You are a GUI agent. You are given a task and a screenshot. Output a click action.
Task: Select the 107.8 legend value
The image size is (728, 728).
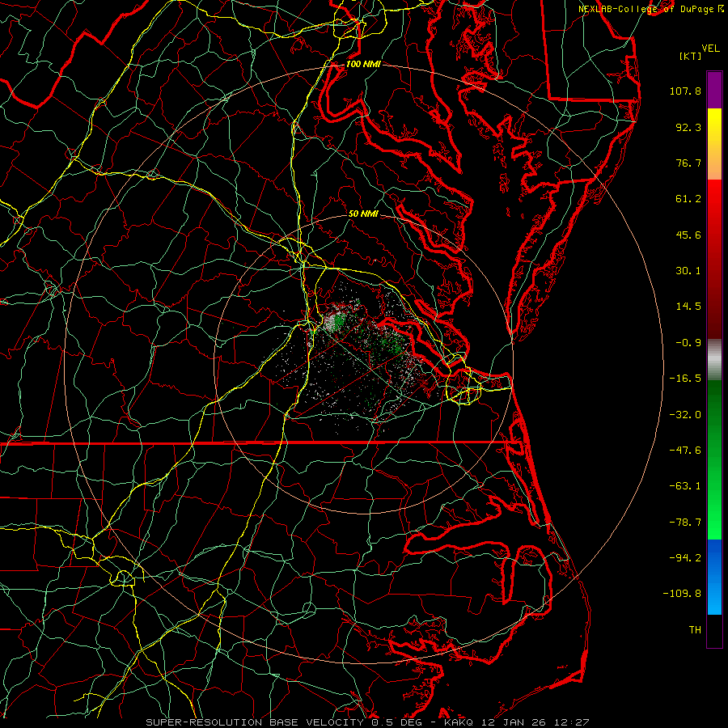point(685,91)
